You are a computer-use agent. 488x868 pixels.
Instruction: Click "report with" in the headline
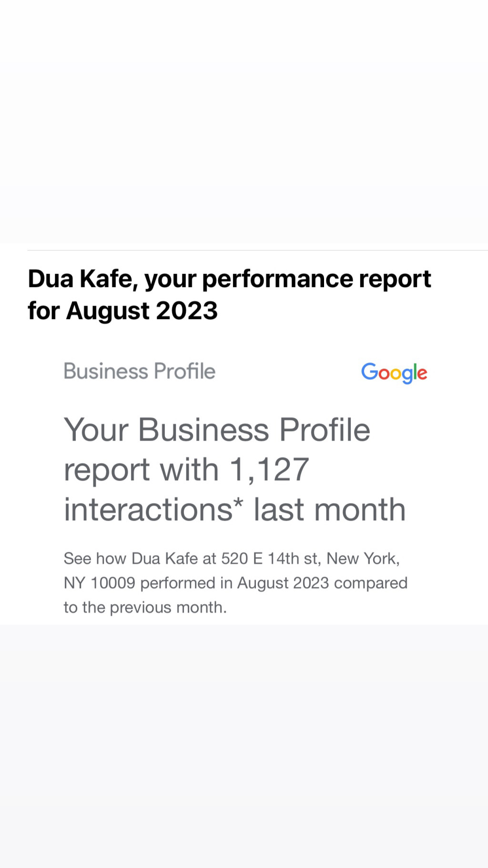[141, 470]
